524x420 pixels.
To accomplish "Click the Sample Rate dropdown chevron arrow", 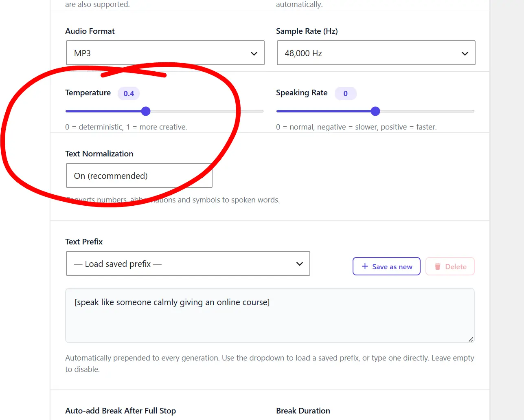I will [x=465, y=53].
